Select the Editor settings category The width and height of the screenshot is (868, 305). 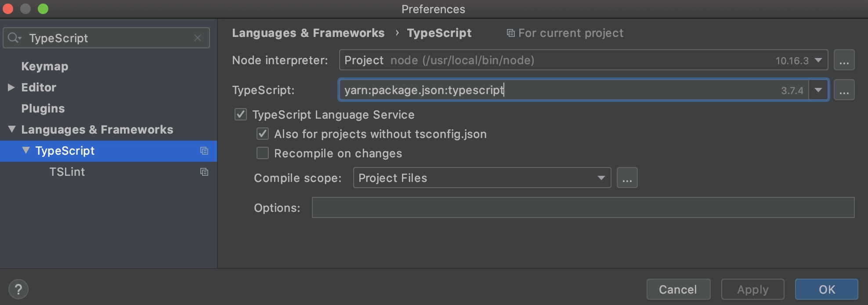39,87
